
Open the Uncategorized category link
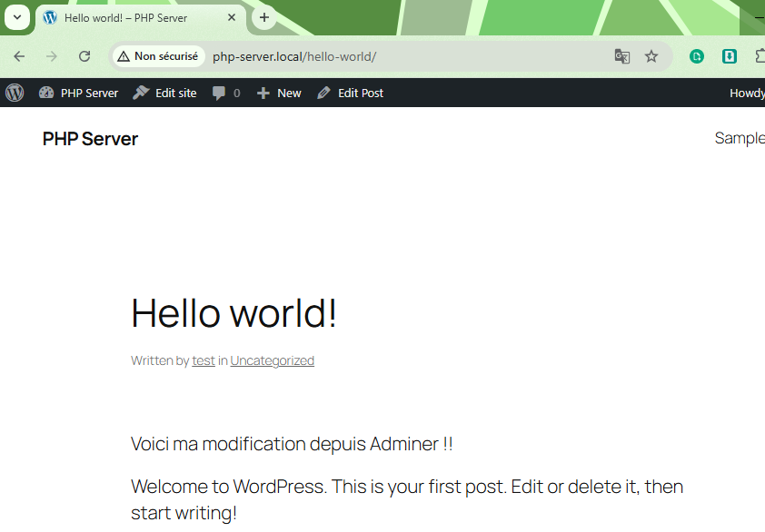272,360
